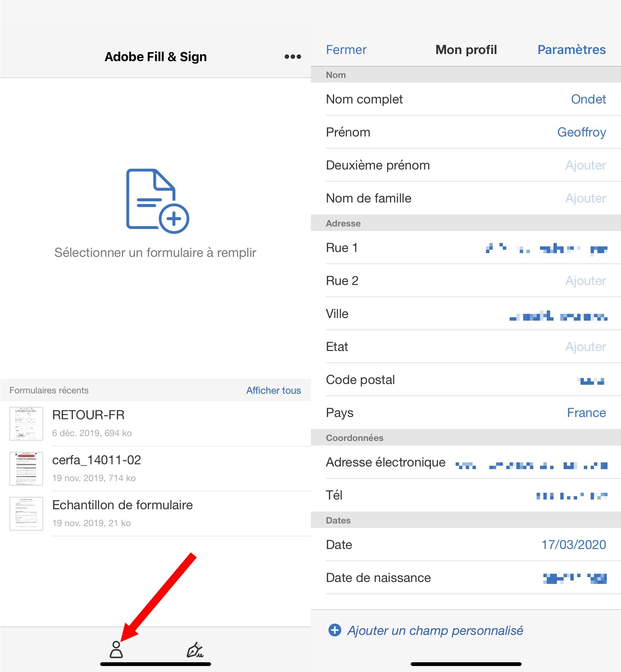Viewport: 621px width, 672px height.
Task: Tap the add form document icon
Action: [157, 201]
